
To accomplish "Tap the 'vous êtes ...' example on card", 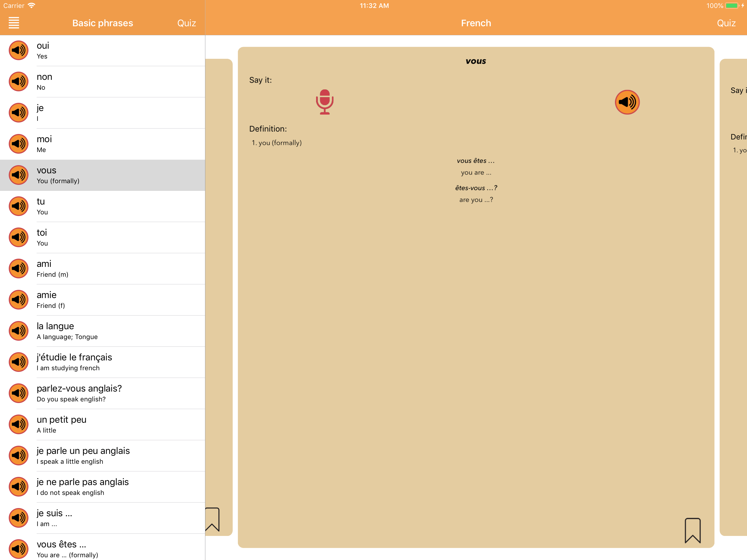I will (475, 161).
